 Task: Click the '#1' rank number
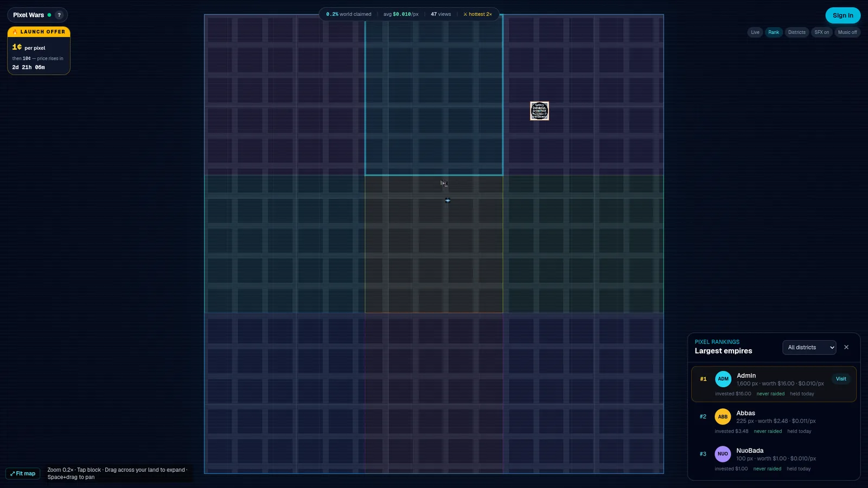point(703,379)
